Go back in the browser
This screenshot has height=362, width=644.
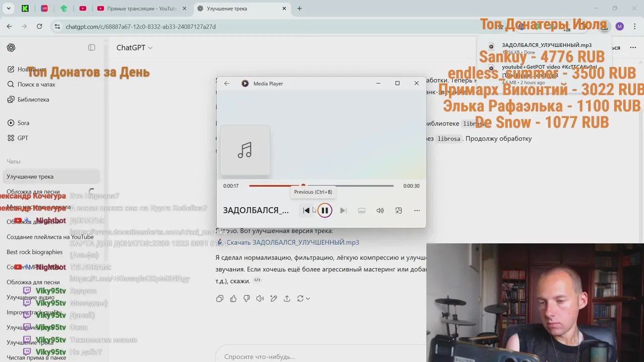click(9, 26)
